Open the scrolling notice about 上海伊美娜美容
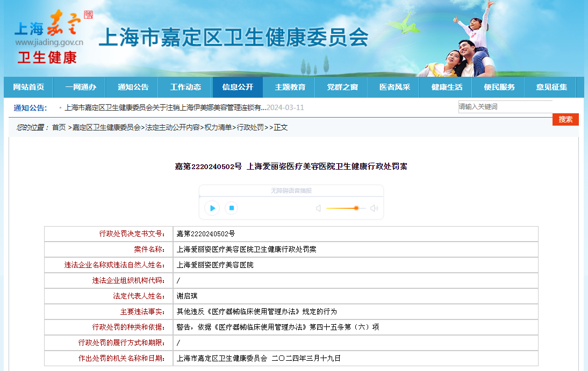Screen dimensions: 588x371 tap(166, 107)
